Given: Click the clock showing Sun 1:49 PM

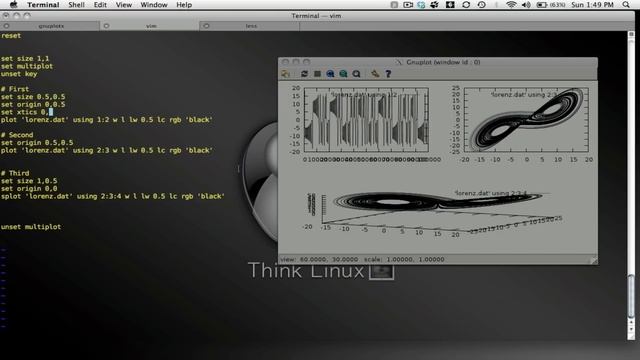Looking at the screenshot, I should [x=592, y=5].
